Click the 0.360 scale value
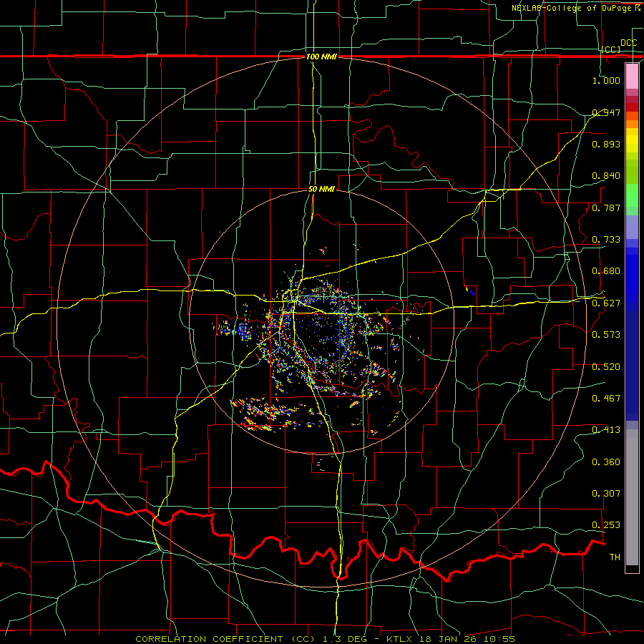 tap(606, 462)
